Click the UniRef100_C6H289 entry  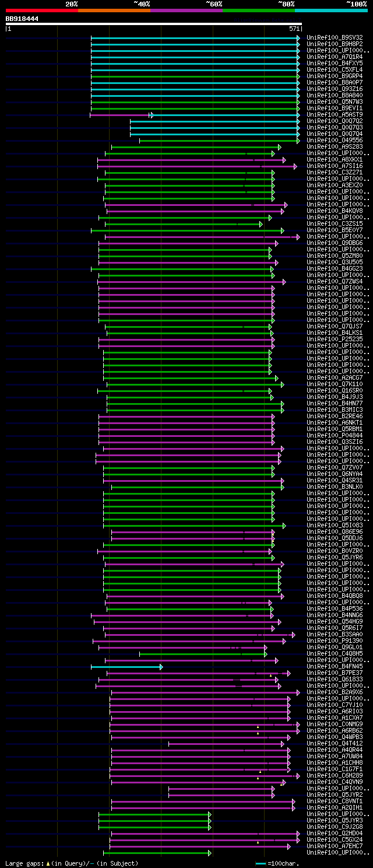tap(335, 775)
